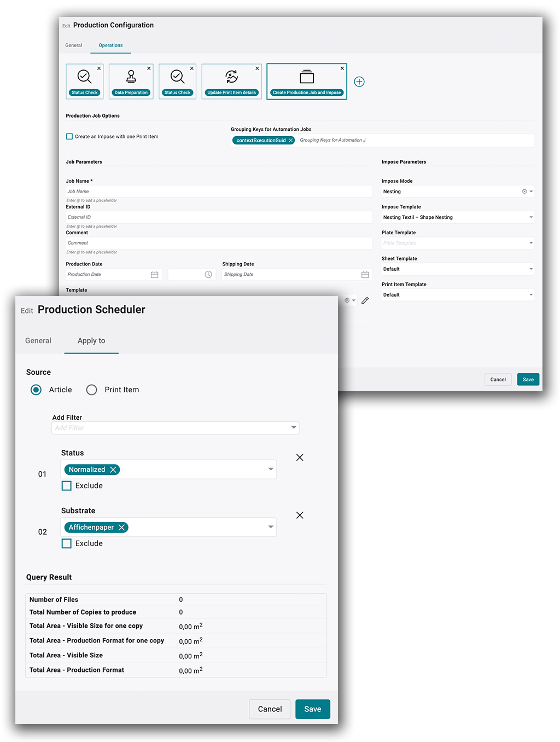Select the Update Print Item details operation

pos(231,77)
